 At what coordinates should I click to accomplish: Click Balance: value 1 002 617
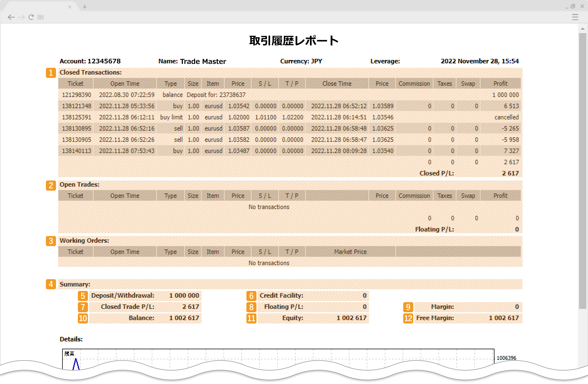(x=184, y=318)
